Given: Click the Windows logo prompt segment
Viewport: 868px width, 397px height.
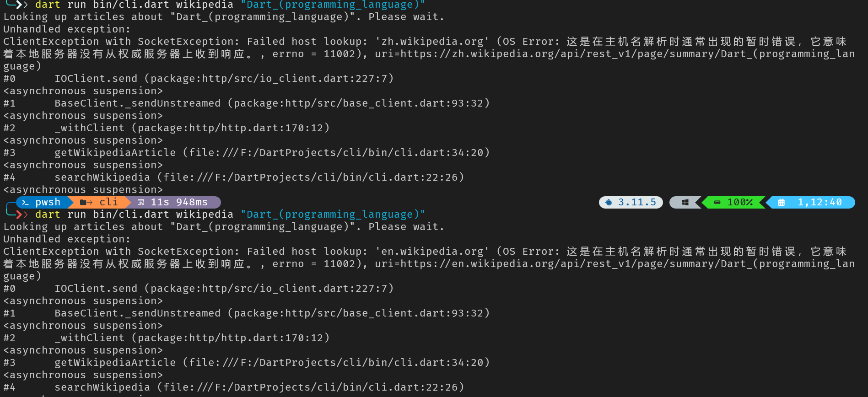Looking at the screenshot, I should coord(685,202).
